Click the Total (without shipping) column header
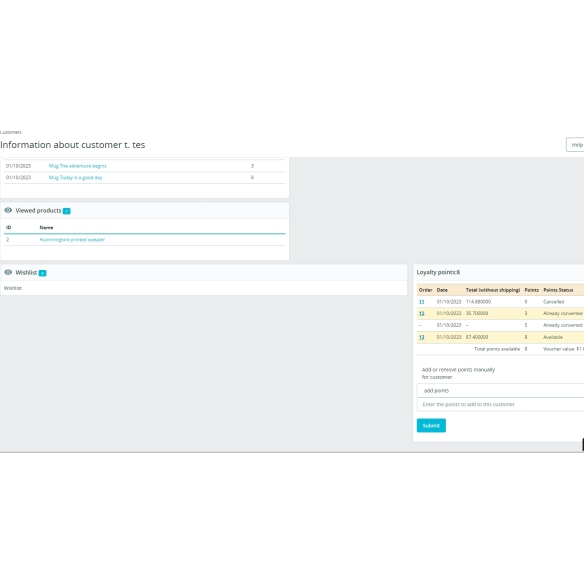Screen dimensions: 584x584 (493, 290)
